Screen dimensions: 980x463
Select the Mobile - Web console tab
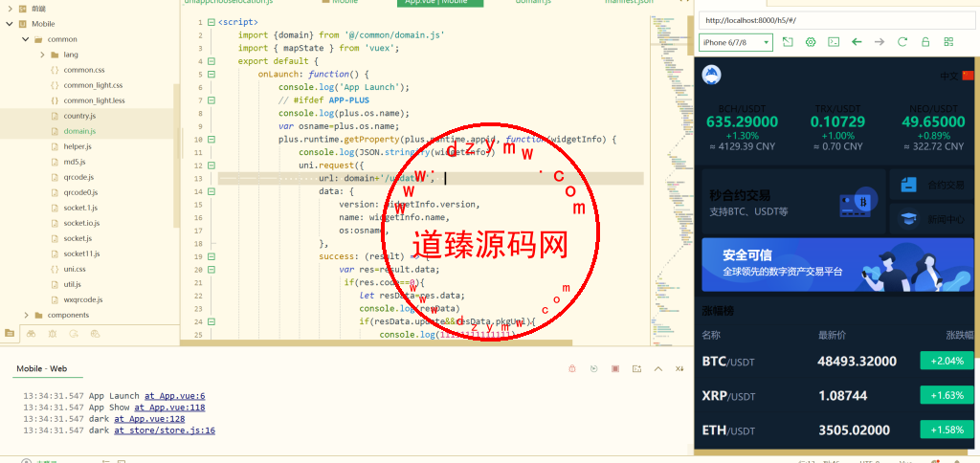[42, 368]
